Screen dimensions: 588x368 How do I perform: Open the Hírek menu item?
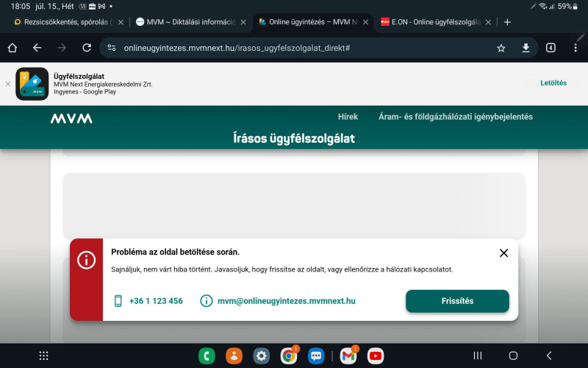(348, 117)
